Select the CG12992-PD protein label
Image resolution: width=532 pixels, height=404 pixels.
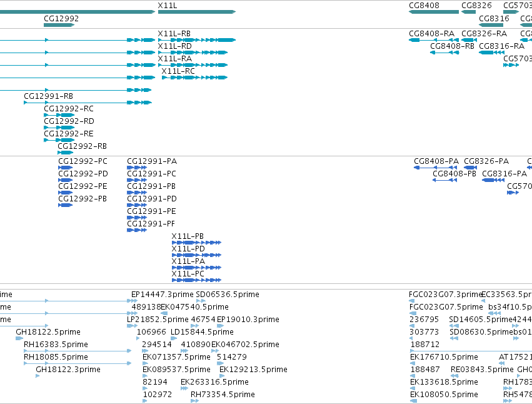(x=83, y=174)
